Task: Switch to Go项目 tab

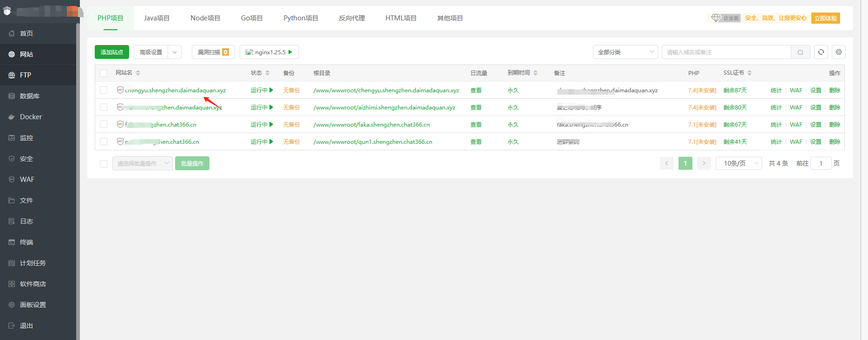Action: tap(252, 18)
